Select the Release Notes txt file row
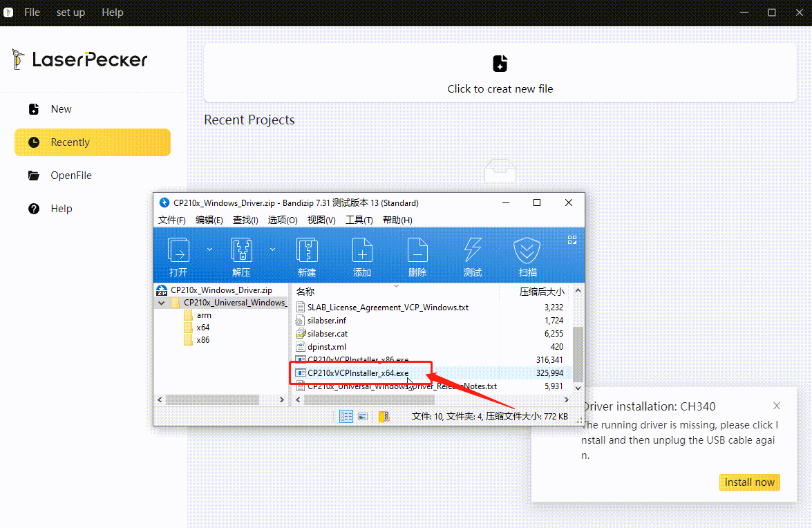The image size is (812, 528). pos(402,386)
